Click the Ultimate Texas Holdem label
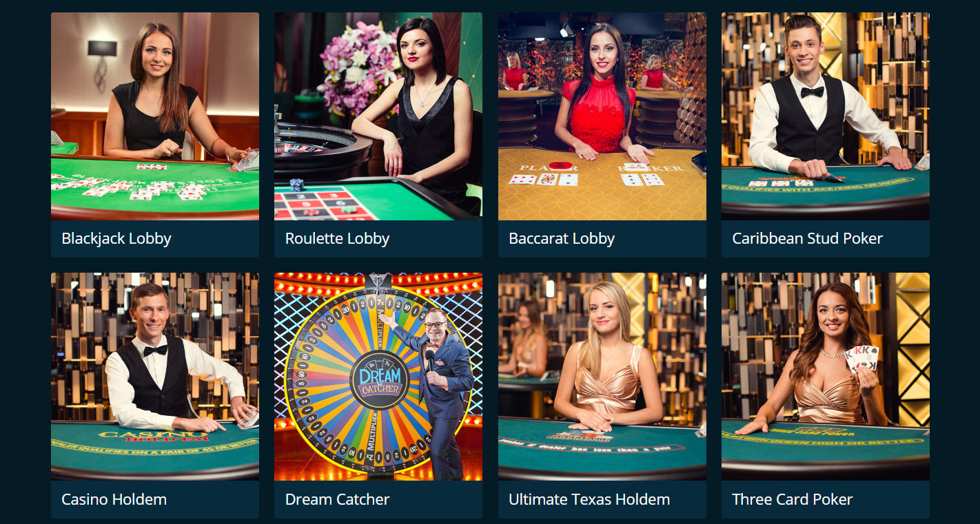The width and height of the screenshot is (980, 524). point(589,500)
